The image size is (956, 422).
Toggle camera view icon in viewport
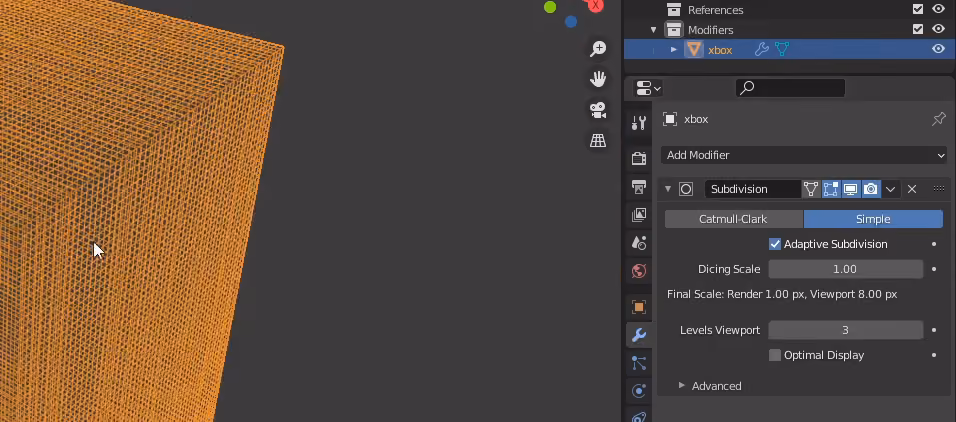pos(598,110)
